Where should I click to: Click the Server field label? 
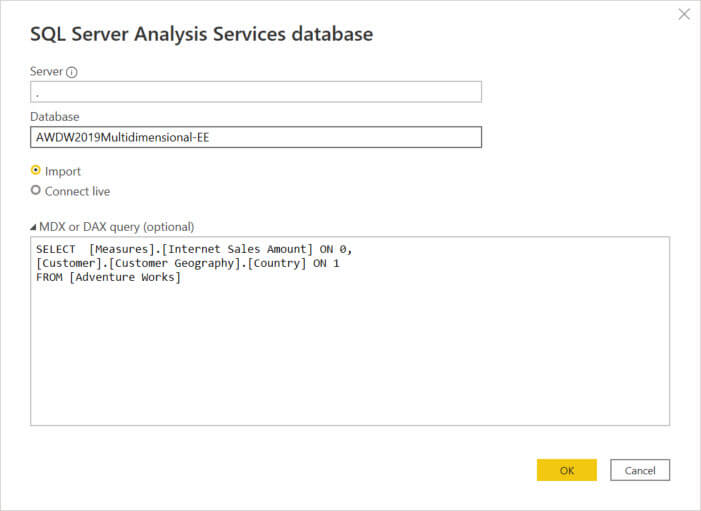[47, 72]
